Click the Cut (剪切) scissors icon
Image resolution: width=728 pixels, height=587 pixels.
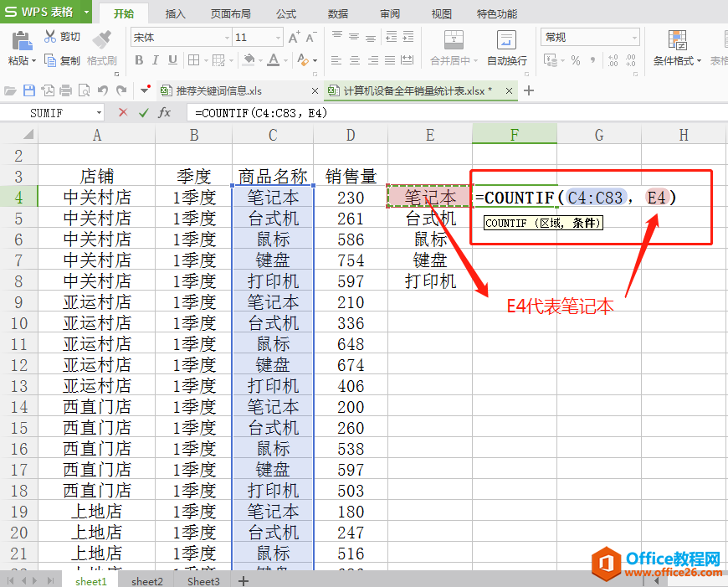(x=49, y=37)
